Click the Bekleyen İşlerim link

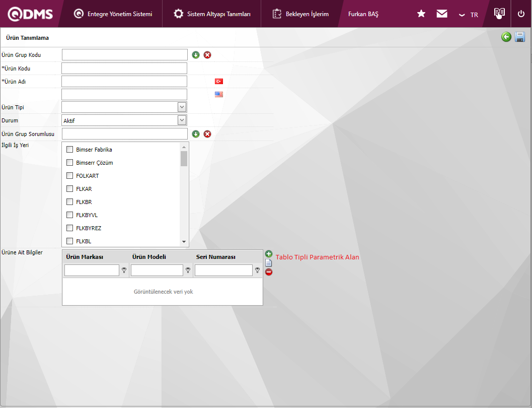point(301,14)
